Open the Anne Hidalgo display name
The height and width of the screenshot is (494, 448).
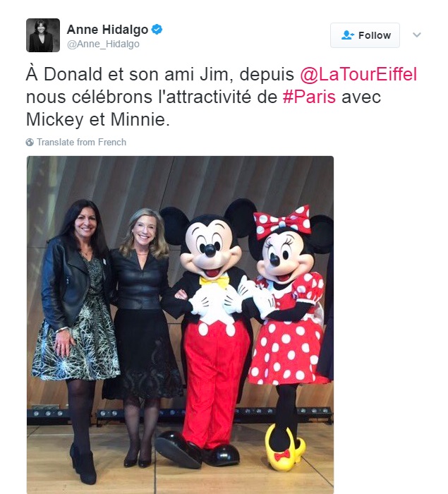coord(107,30)
